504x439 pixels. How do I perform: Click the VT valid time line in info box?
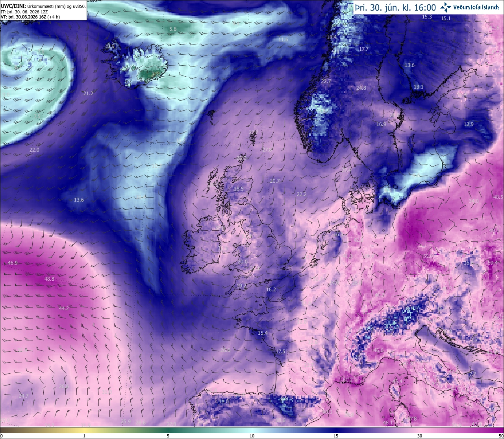pos(30,17)
